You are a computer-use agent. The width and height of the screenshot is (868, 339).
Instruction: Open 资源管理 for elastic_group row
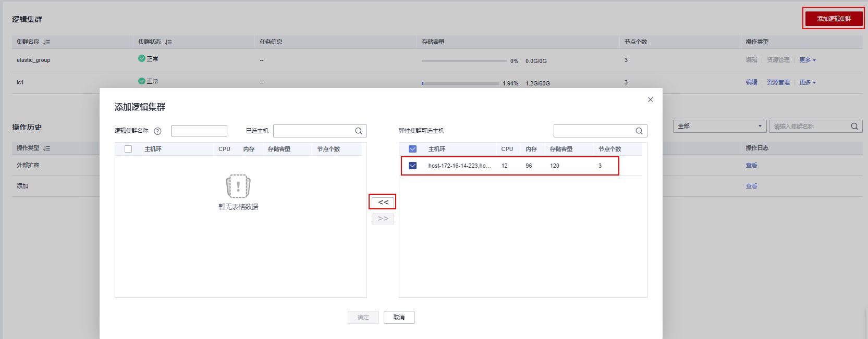click(x=778, y=60)
